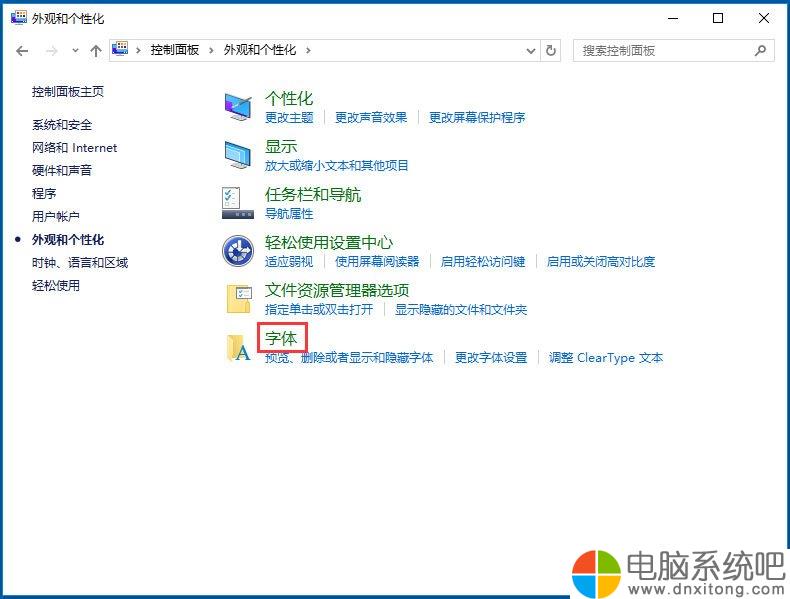The image size is (790, 599).
Task: Open the 显示 heading link
Action: (x=281, y=147)
